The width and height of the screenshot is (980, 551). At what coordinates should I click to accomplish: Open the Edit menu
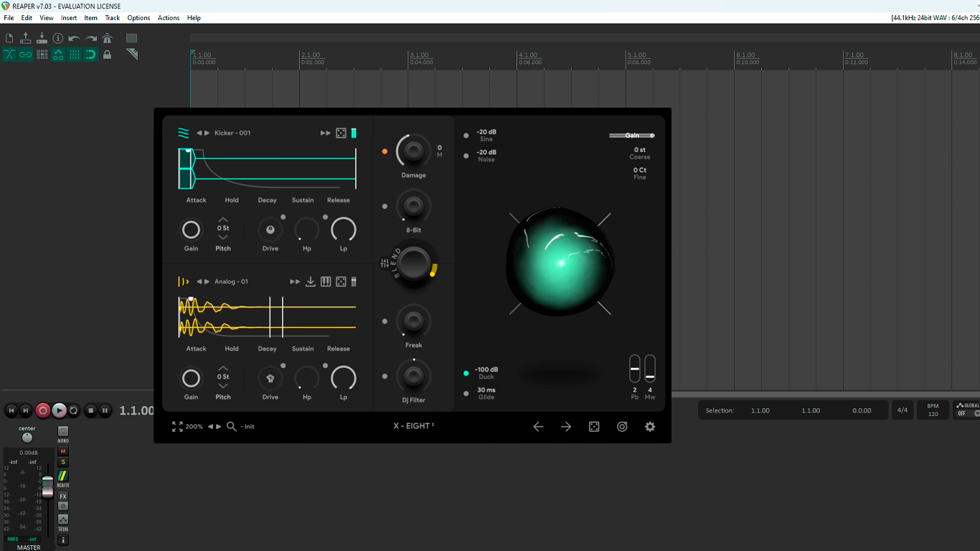(27, 18)
